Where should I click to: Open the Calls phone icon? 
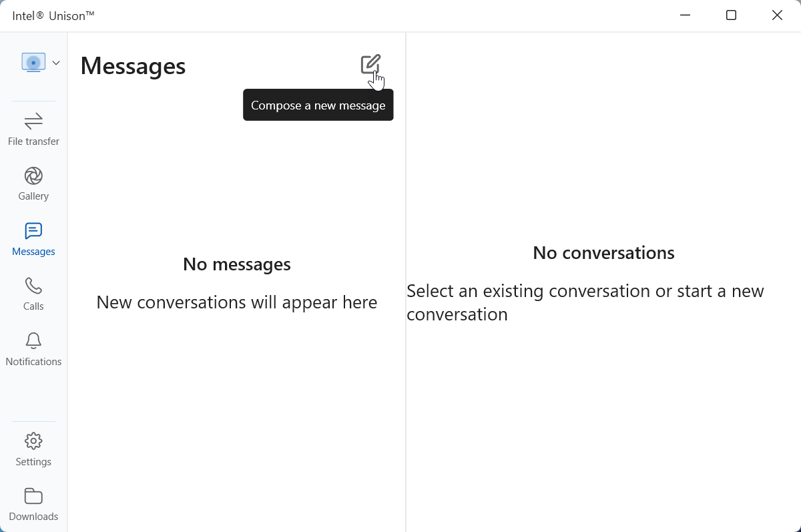tap(33, 286)
